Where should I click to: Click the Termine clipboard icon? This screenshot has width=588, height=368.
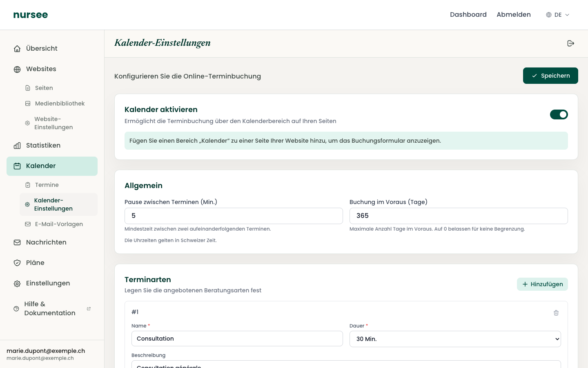click(28, 185)
